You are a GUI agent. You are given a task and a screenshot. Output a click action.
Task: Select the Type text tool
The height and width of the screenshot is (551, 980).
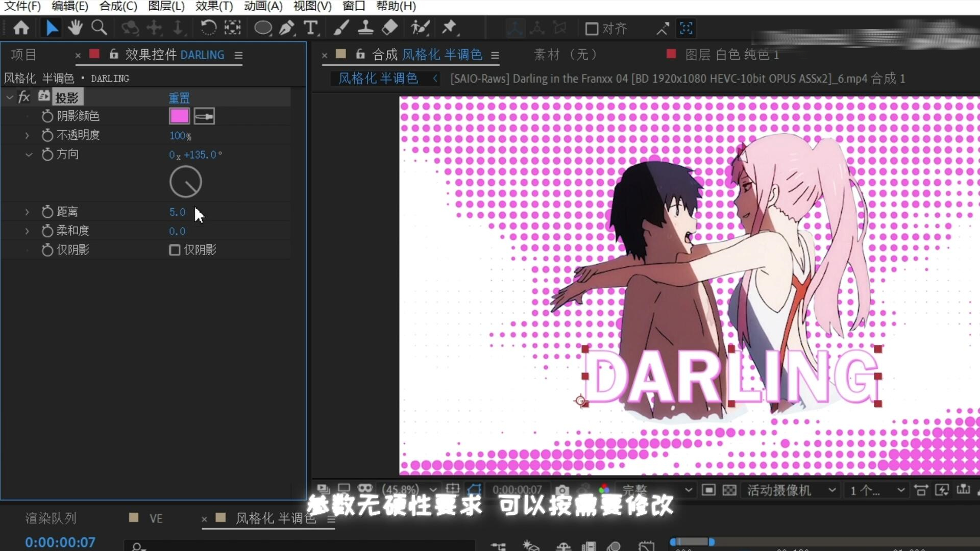click(x=311, y=28)
